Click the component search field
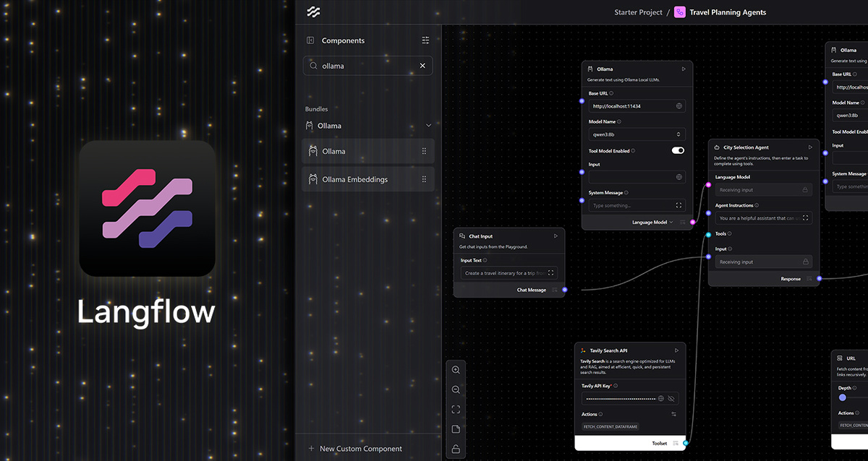Image resolution: width=868 pixels, height=461 pixels. [x=367, y=66]
